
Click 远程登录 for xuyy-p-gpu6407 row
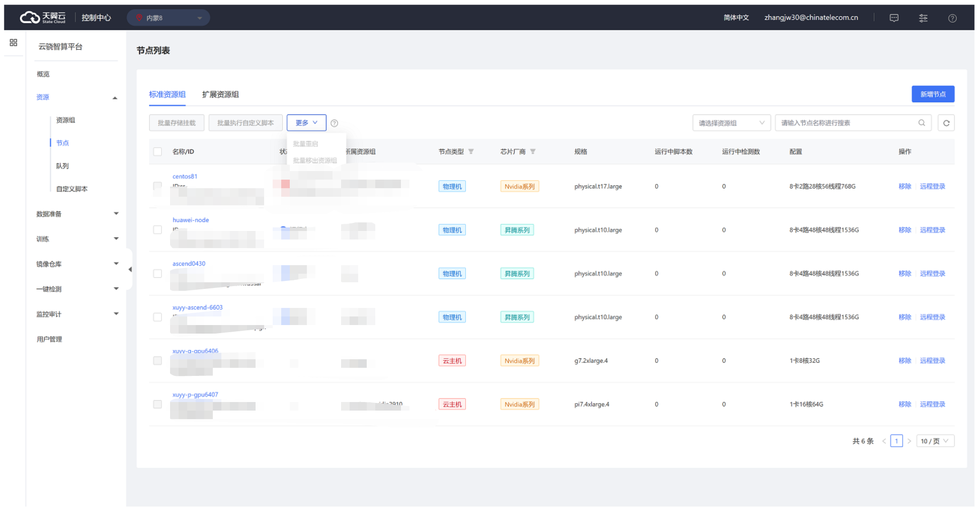(932, 404)
